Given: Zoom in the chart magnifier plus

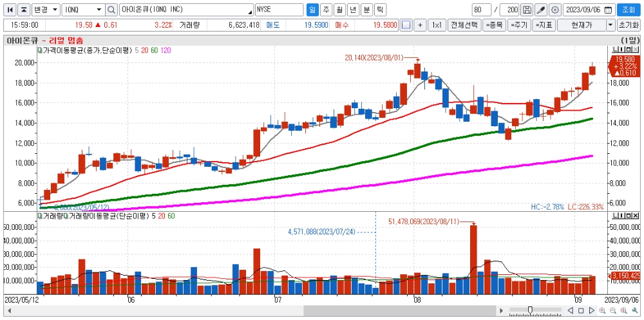Looking at the screenshot, I should [x=603, y=310].
